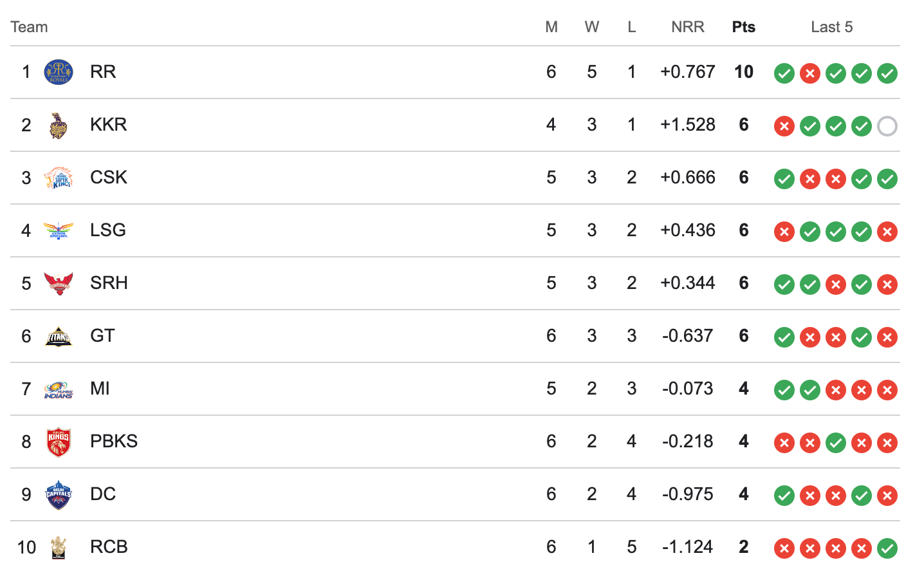Click the Gujarat Titans logo
The width and height of the screenshot is (924, 578).
pos(58,336)
